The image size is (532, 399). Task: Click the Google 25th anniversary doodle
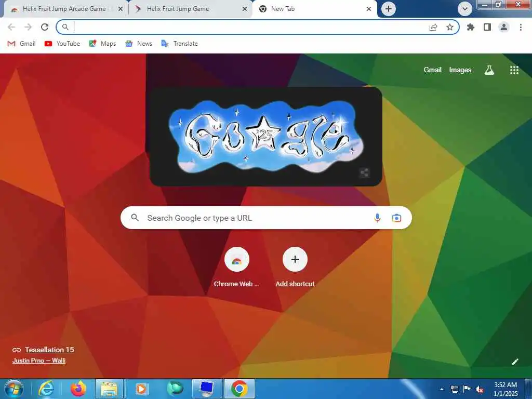coord(266,137)
